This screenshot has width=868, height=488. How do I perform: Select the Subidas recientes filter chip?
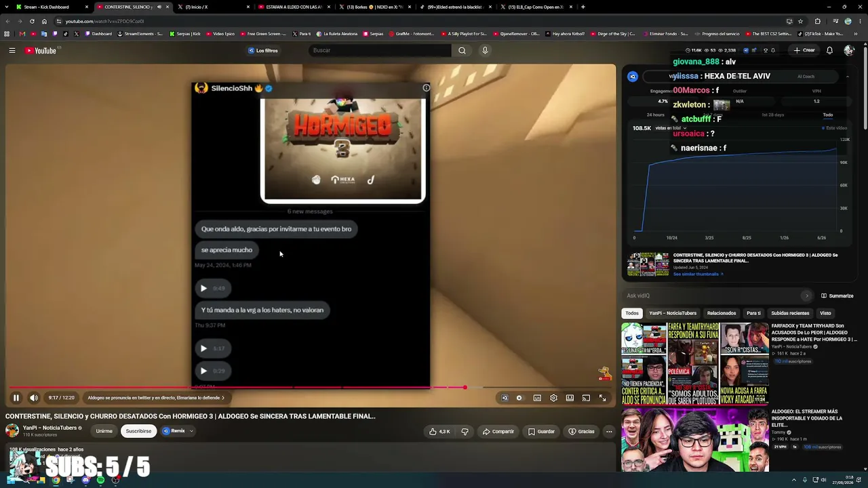(x=790, y=313)
